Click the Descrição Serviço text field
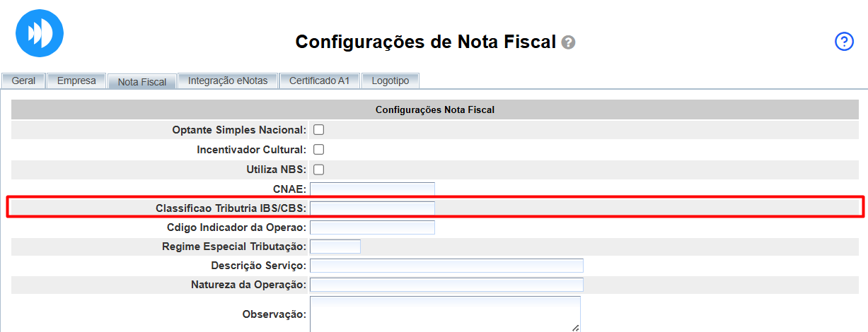Screen dimensions: 868x332 (446, 266)
